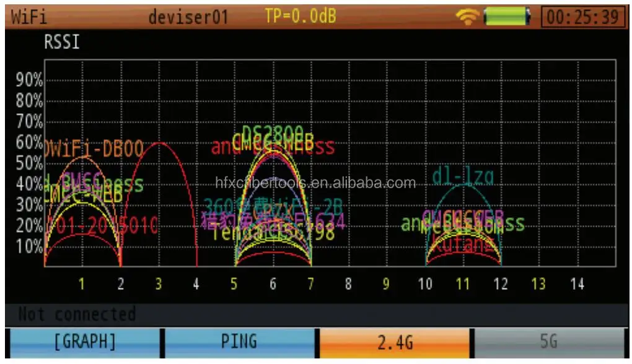Click the Not connected status bar
Viewport: 632px width, 364px height.
coord(316,314)
